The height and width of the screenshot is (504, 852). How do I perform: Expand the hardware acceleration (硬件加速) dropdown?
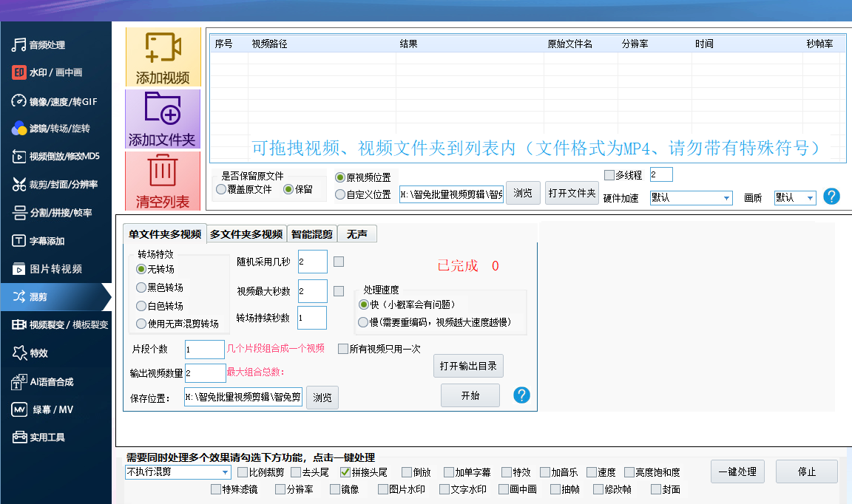pyautogui.click(x=726, y=198)
